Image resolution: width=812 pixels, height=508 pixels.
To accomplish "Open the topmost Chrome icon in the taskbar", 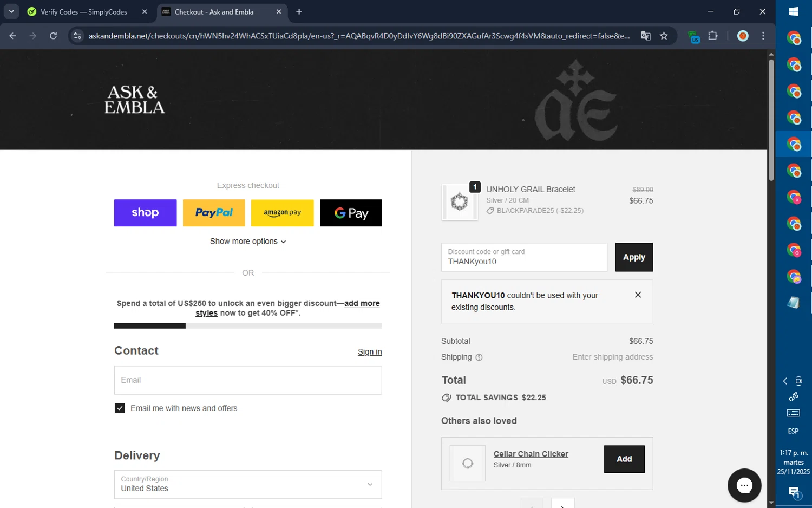I will tap(794, 38).
